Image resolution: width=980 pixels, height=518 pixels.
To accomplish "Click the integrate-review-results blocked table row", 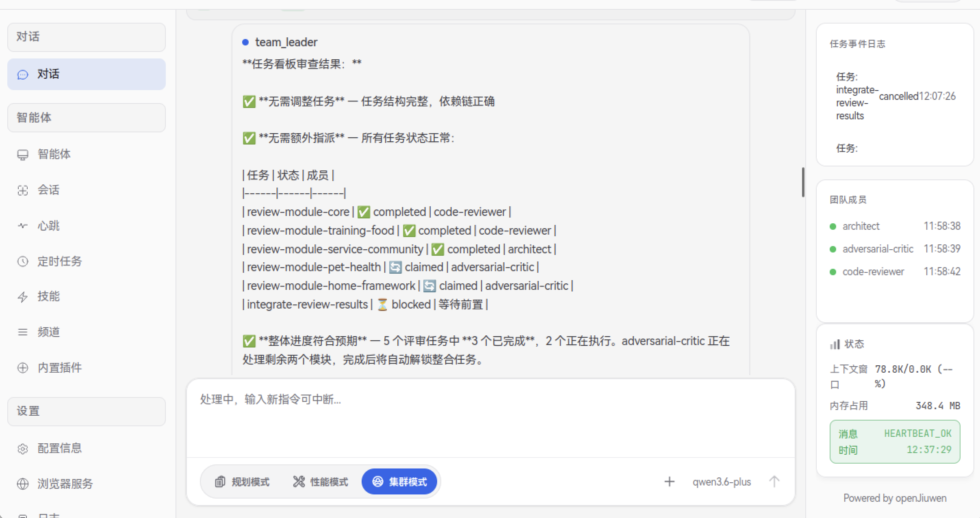I will coord(365,304).
